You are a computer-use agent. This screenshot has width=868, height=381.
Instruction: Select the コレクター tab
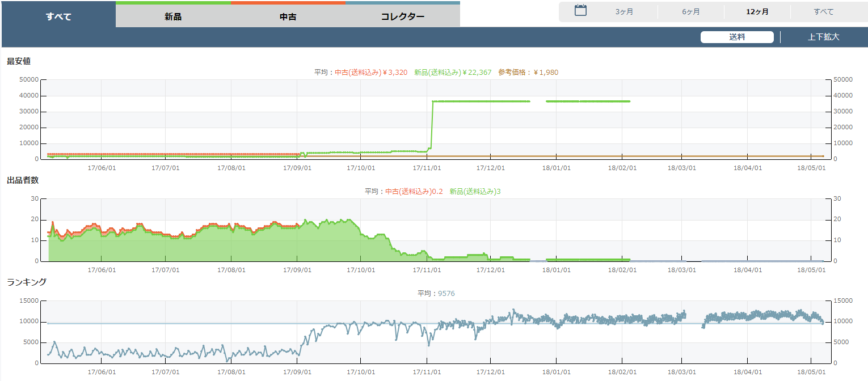click(403, 16)
